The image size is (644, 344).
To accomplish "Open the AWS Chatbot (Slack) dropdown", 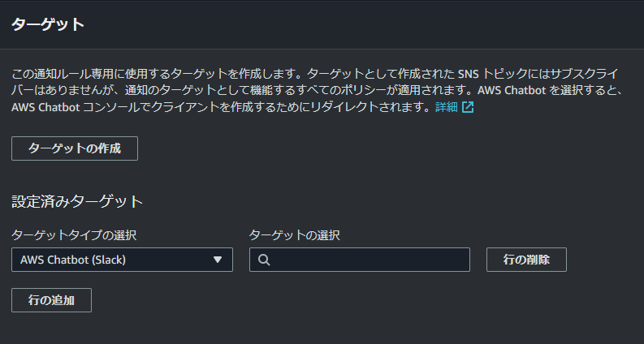I will pos(122,260).
